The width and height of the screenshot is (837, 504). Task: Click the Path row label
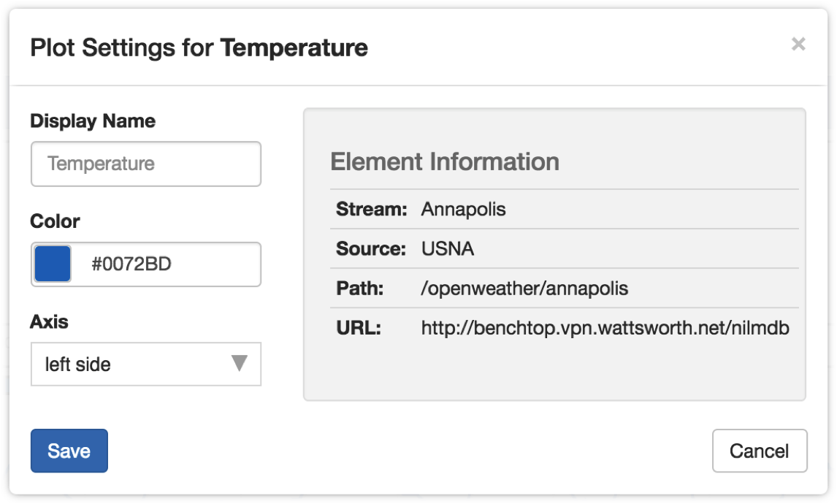pos(360,289)
